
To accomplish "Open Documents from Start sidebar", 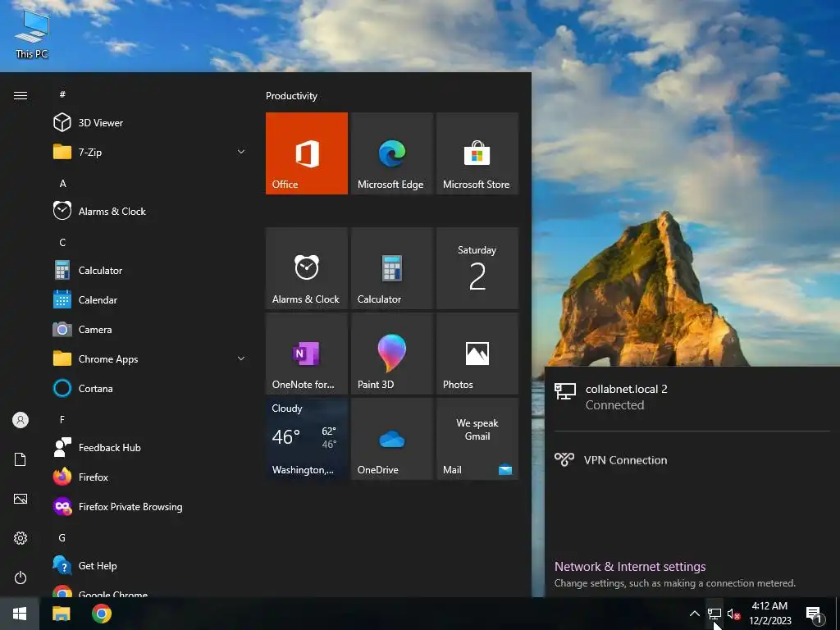I will (x=21, y=459).
